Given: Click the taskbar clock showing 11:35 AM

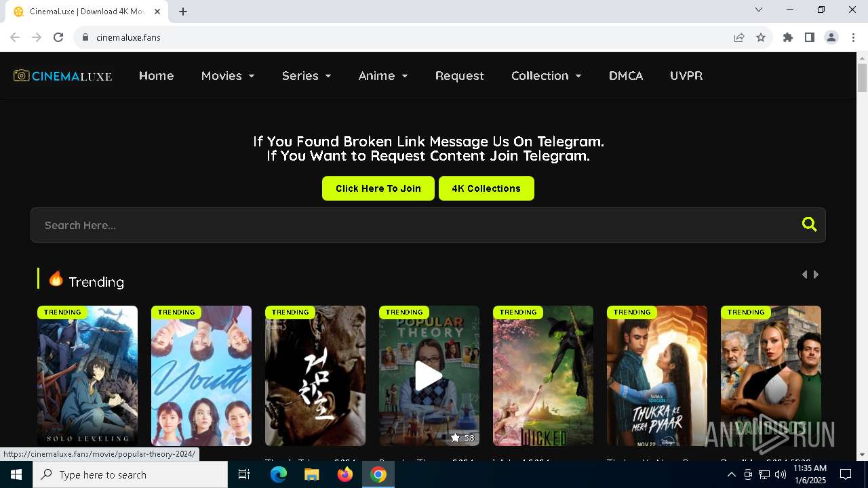Looking at the screenshot, I should coord(810,474).
